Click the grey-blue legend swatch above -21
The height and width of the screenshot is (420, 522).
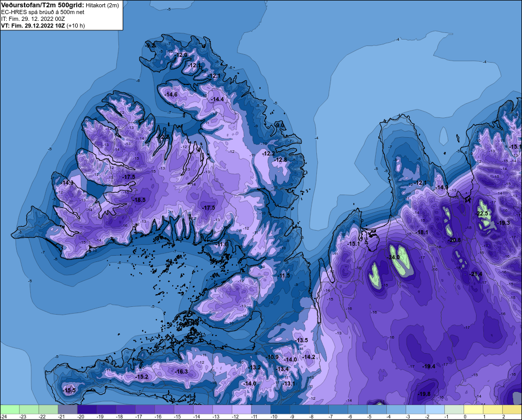pyautogui.click(x=67, y=410)
